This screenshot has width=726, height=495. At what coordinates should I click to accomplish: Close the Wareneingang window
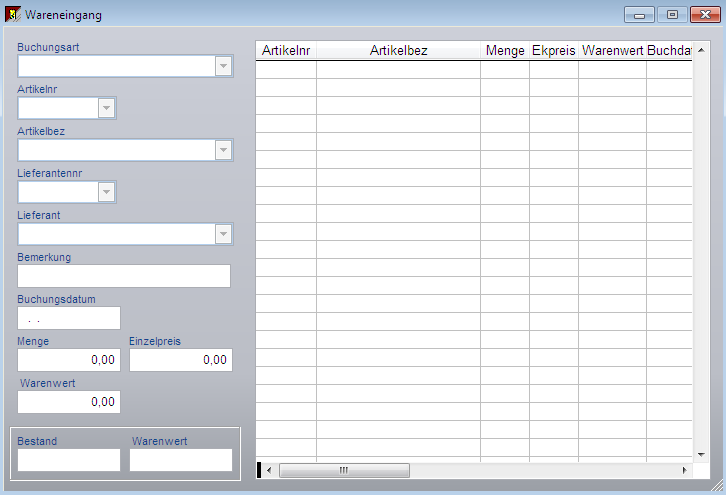click(x=705, y=15)
